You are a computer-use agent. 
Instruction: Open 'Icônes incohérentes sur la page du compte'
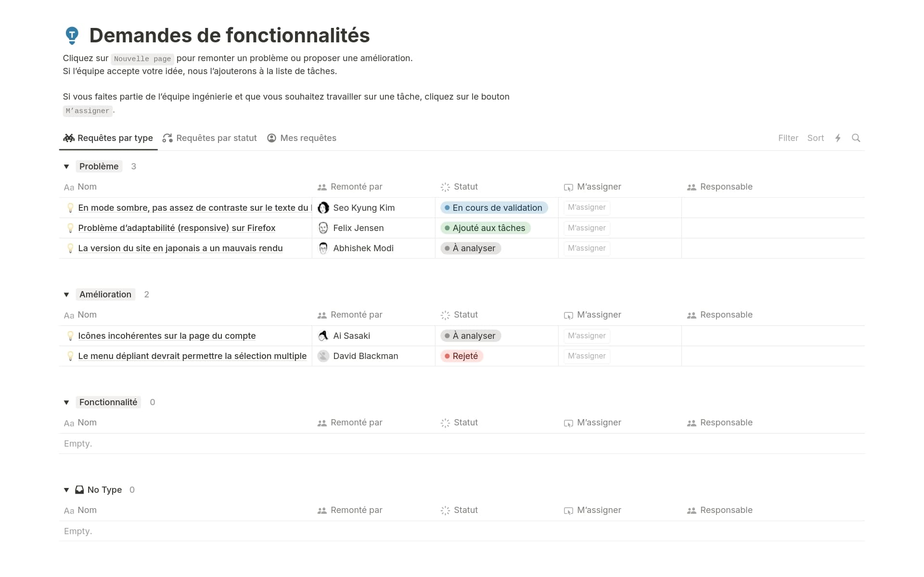coord(167,336)
